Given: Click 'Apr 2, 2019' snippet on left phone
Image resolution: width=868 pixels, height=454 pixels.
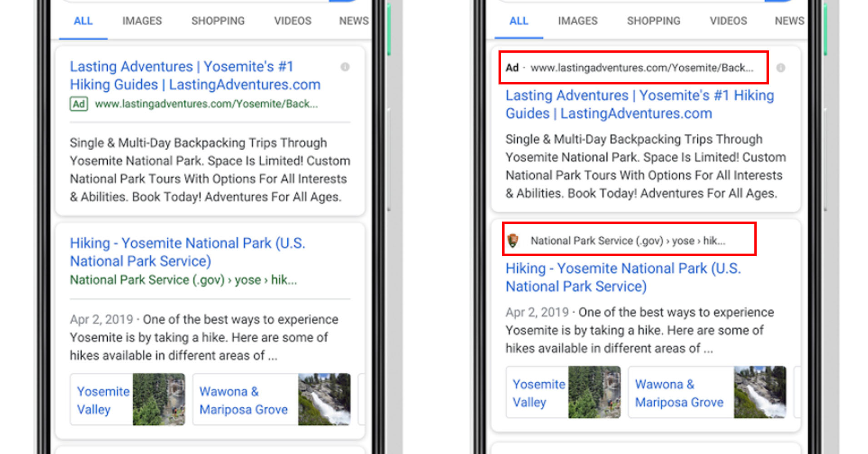Looking at the screenshot, I should click(x=205, y=337).
